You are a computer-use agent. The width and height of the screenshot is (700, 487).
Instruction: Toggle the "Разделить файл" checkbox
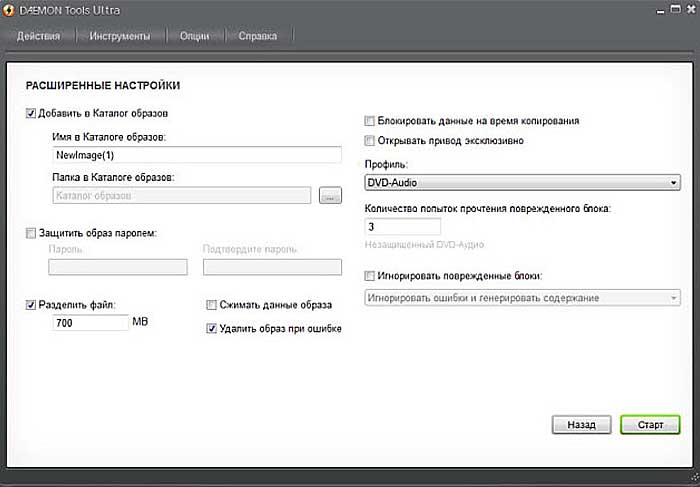click(30, 304)
